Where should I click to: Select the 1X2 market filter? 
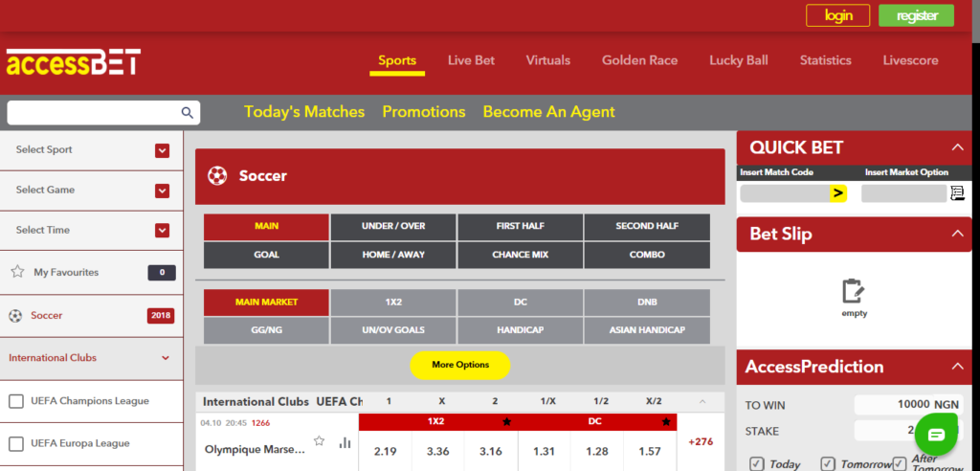[x=393, y=303]
